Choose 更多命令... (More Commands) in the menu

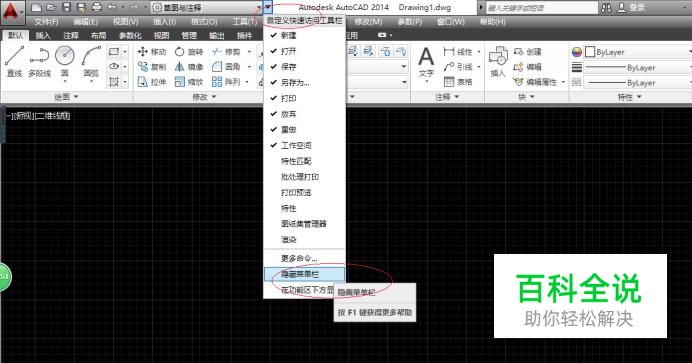click(304, 258)
